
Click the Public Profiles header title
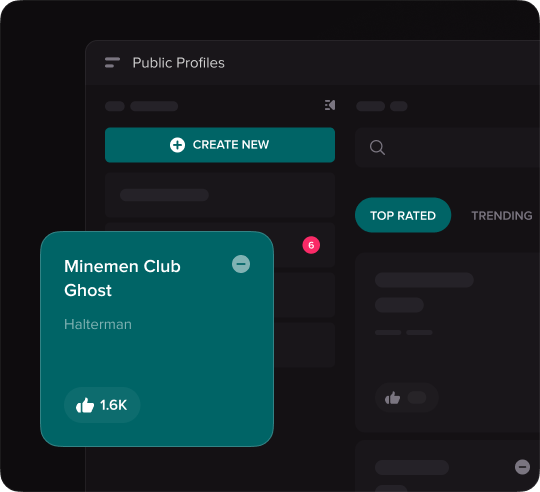[x=178, y=63]
